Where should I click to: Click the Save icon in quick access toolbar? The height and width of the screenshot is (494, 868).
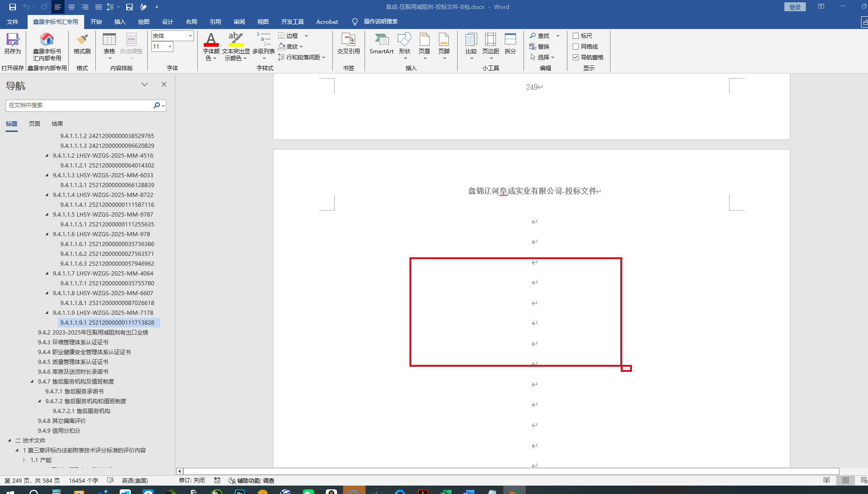(13, 7)
